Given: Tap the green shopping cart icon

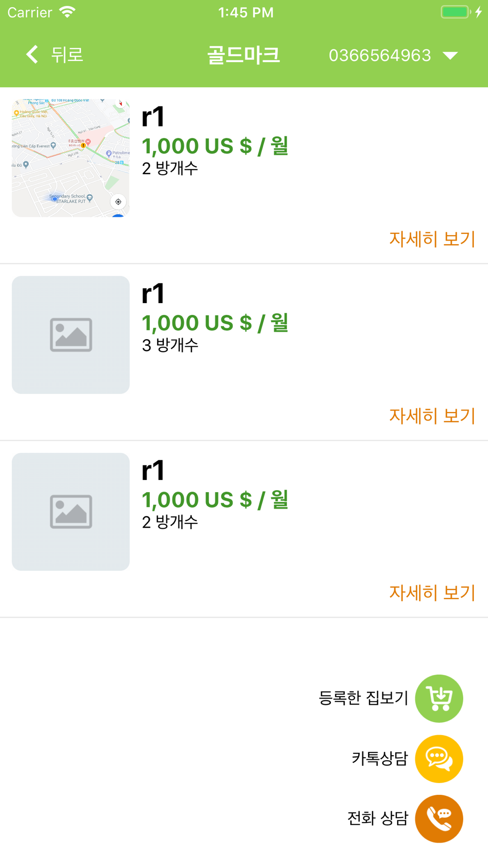Looking at the screenshot, I should (x=439, y=699).
